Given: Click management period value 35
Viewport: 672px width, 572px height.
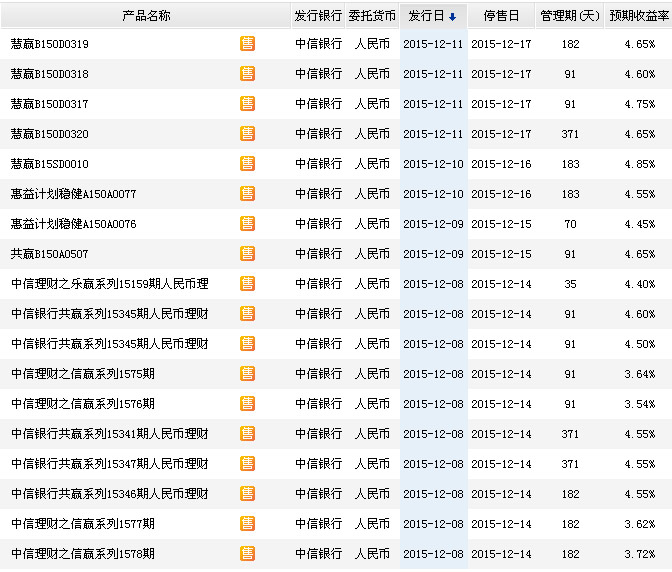Looking at the screenshot, I should tap(570, 284).
